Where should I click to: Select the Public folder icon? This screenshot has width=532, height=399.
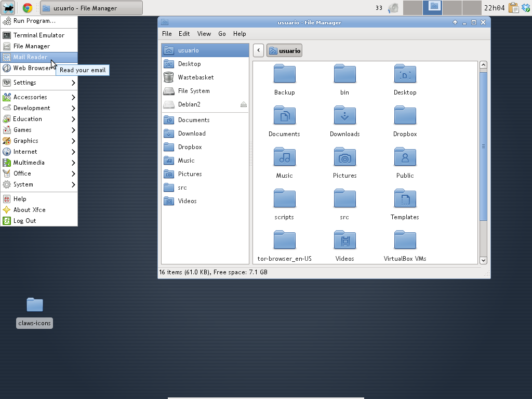coord(405,157)
